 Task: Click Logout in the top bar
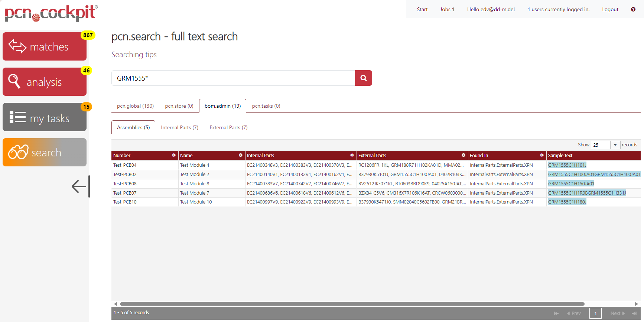[x=610, y=9]
